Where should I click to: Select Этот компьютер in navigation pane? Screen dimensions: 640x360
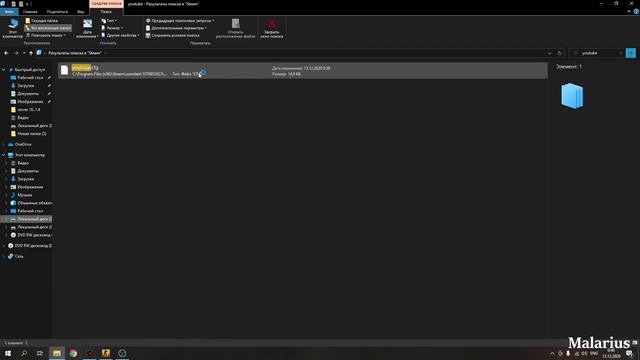29,155
